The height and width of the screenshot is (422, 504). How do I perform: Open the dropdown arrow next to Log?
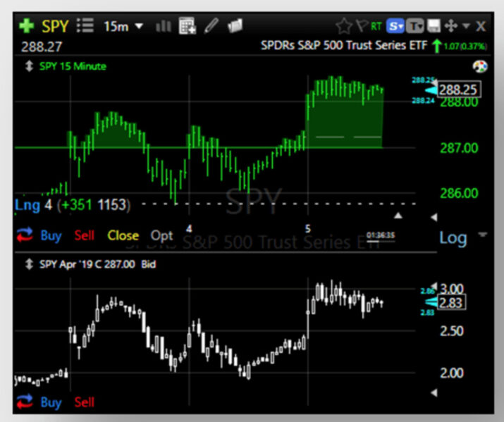pyautogui.click(x=482, y=234)
